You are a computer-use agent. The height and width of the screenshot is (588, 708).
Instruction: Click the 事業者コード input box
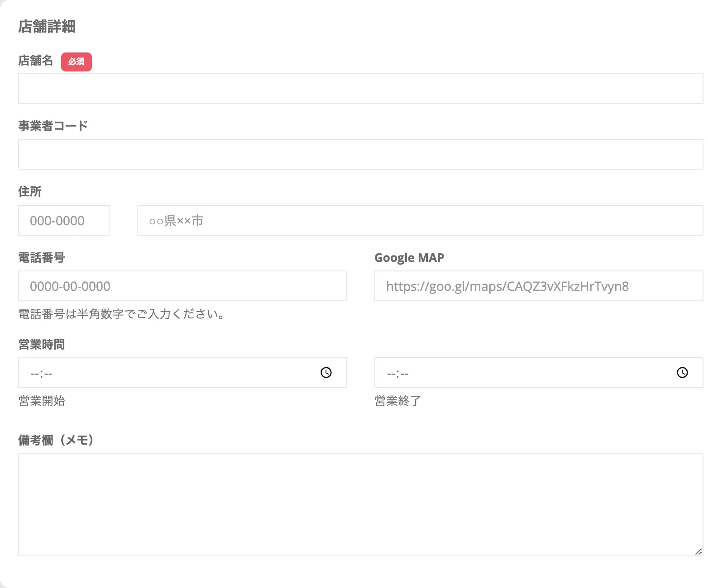(360, 154)
